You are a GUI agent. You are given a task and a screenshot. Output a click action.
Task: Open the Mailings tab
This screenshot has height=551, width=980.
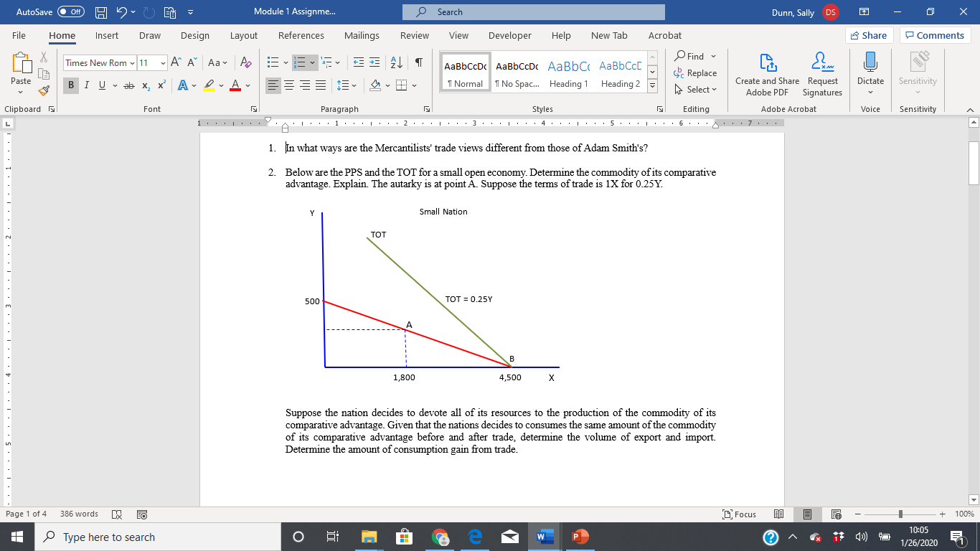pyautogui.click(x=362, y=35)
